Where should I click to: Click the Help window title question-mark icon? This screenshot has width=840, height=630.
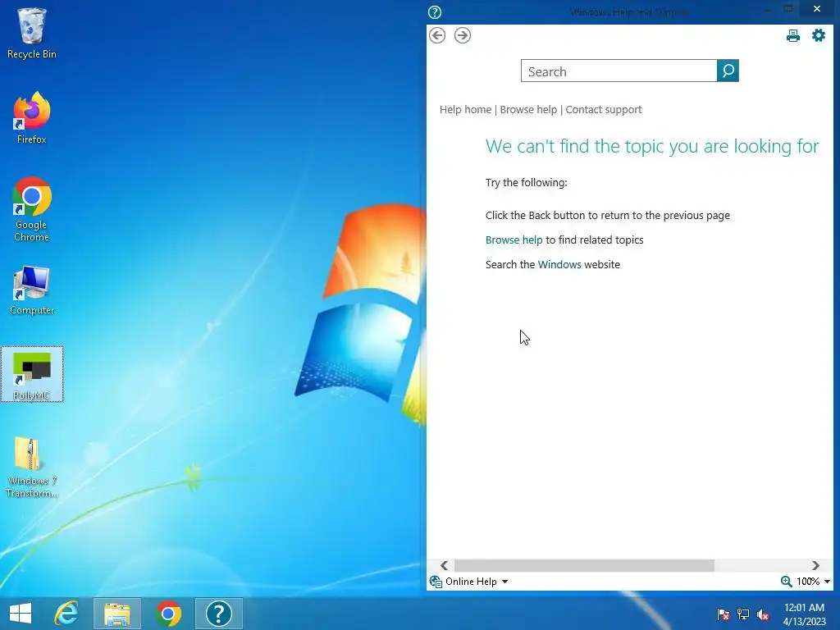pos(435,11)
